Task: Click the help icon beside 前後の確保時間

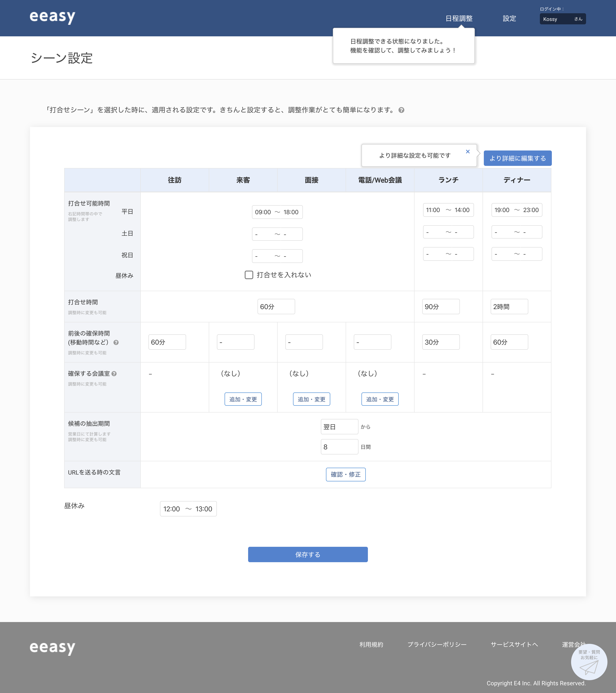Action: click(x=116, y=343)
